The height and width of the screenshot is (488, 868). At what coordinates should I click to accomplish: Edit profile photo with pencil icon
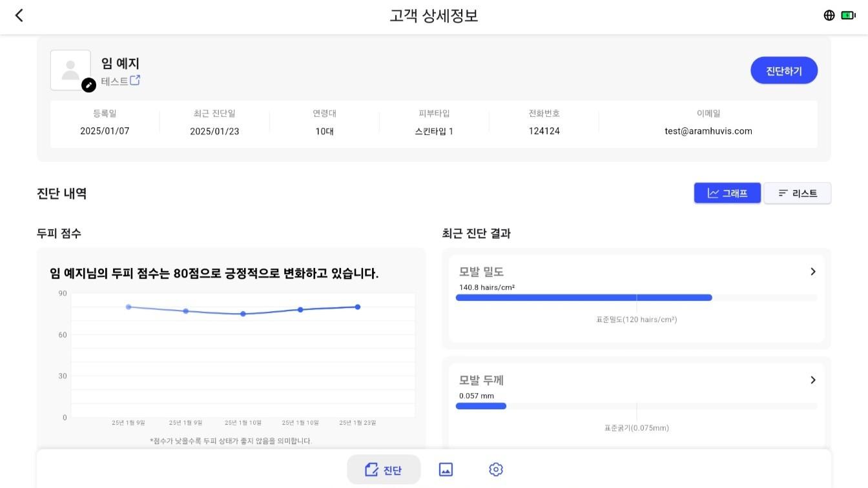click(88, 85)
